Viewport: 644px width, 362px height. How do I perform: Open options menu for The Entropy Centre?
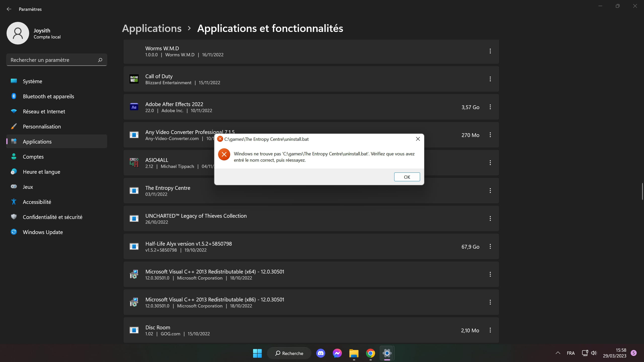tap(490, 191)
